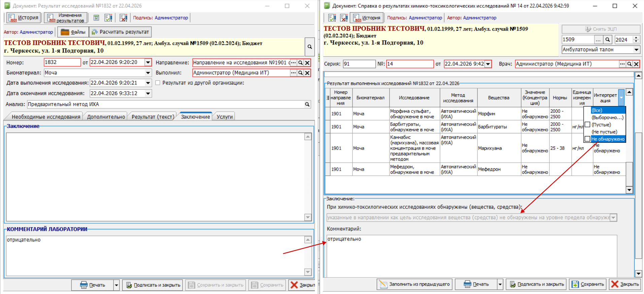
Task: Search the Врач field with magnifier icon
Action: point(629,64)
